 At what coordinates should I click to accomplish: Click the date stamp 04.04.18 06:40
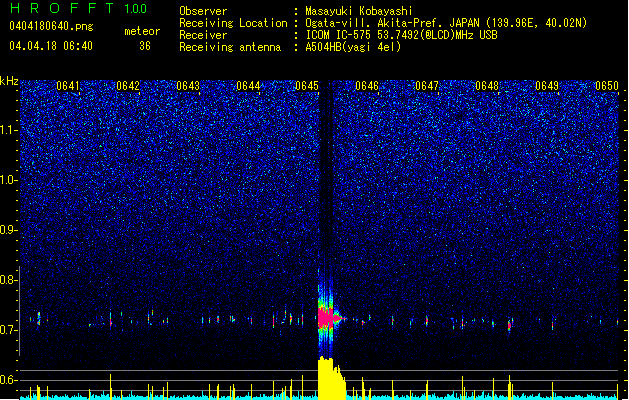pos(51,46)
